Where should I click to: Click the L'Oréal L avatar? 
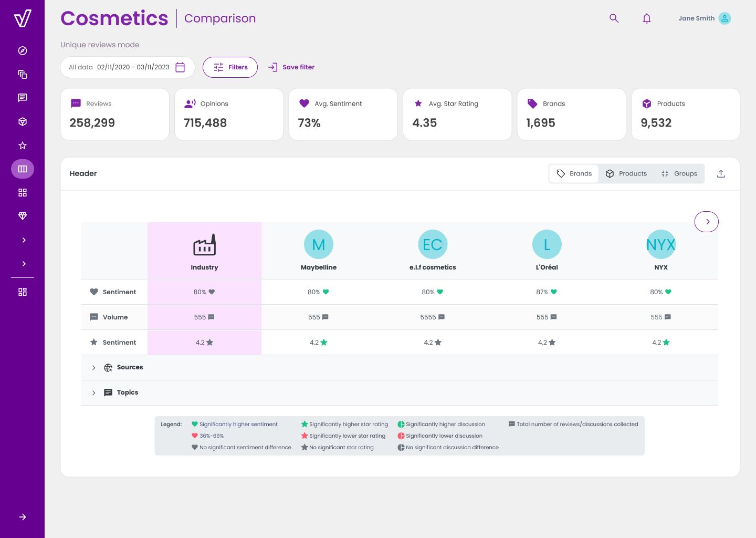[x=547, y=244]
